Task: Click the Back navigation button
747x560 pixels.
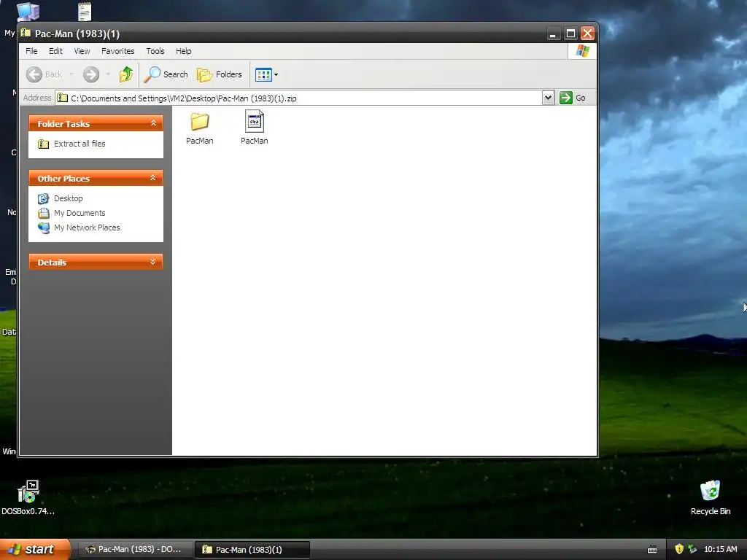Action: (44, 74)
